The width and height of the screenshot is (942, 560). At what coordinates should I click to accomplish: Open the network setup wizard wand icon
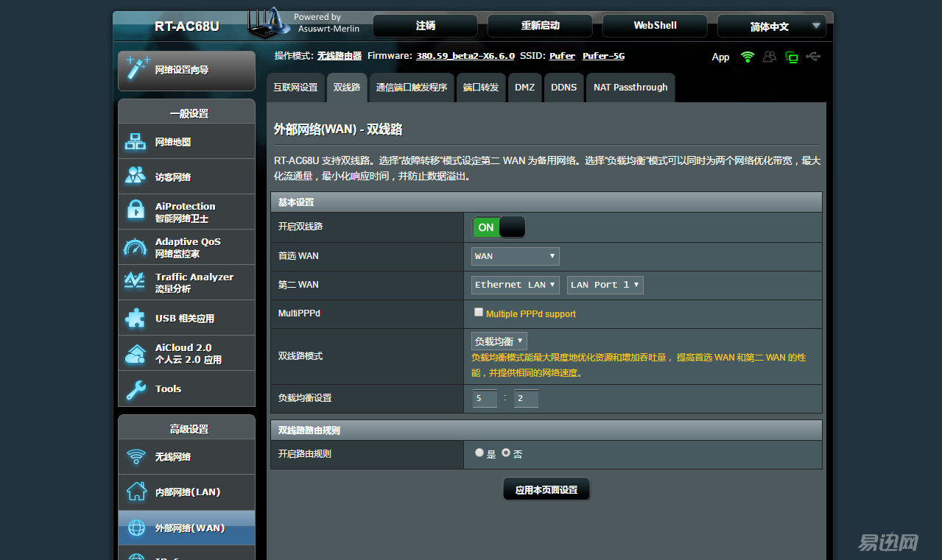pyautogui.click(x=138, y=68)
